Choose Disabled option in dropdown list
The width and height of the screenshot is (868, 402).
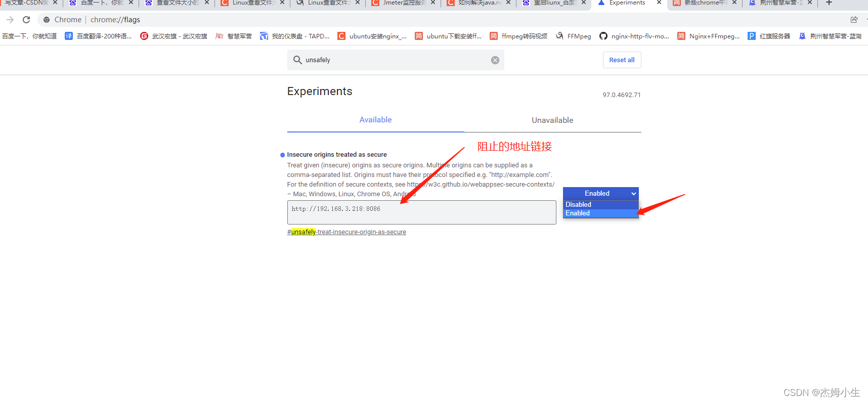click(x=600, y=204)
